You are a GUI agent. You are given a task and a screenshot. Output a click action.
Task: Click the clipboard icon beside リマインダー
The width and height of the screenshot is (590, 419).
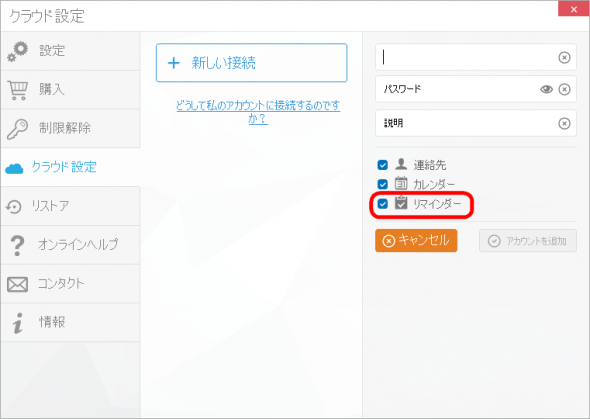[401, 202]
